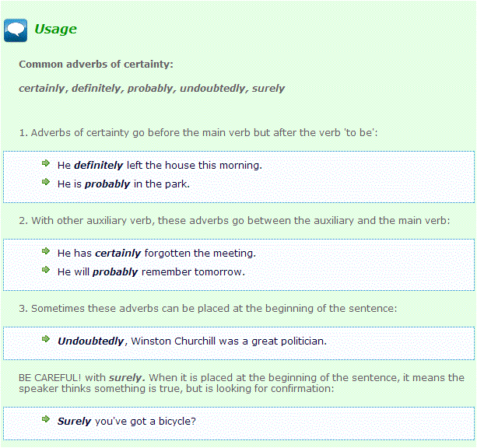The image size is (477, 448).
Task: Click the speech bubble Usage icon
Action: click(16, 30)
